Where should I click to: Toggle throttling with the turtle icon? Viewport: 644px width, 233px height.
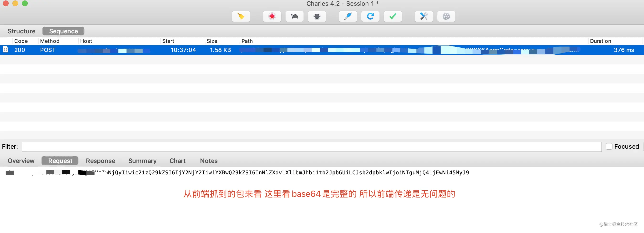pos(295,16)
